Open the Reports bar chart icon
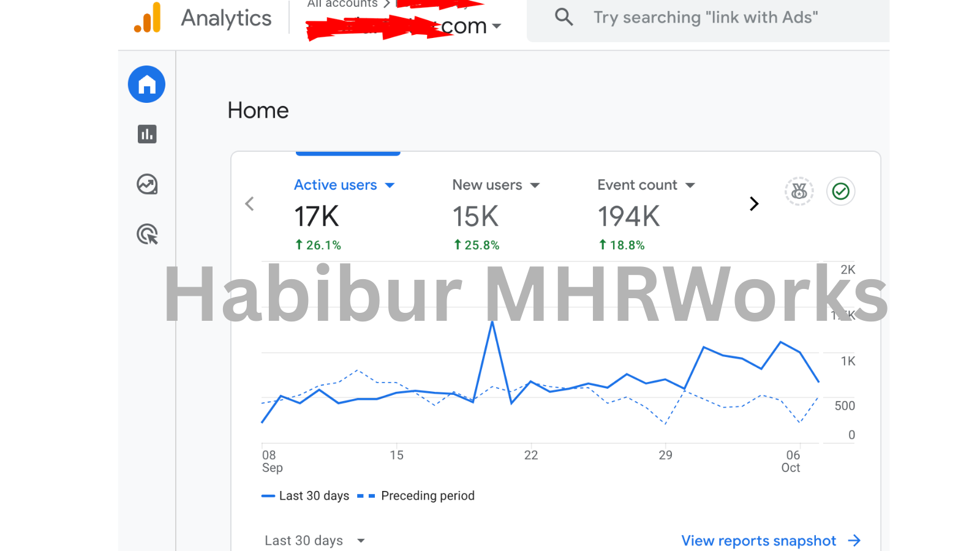980x551 pixels. (x=147, y=134)
